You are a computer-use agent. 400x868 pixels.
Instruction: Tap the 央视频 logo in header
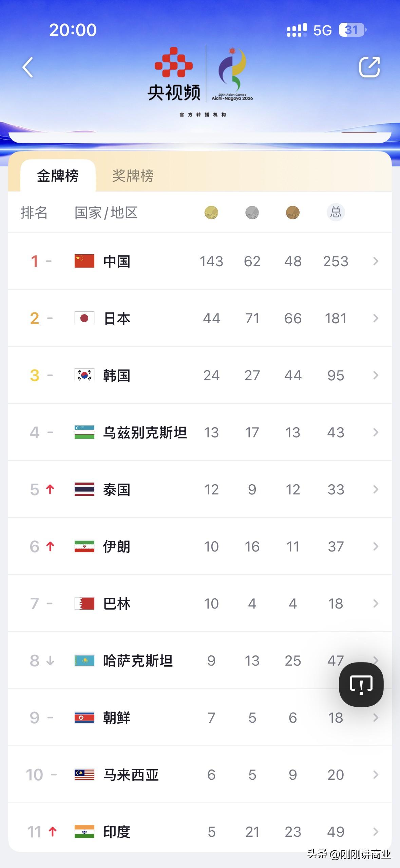(x=174, y=74)
